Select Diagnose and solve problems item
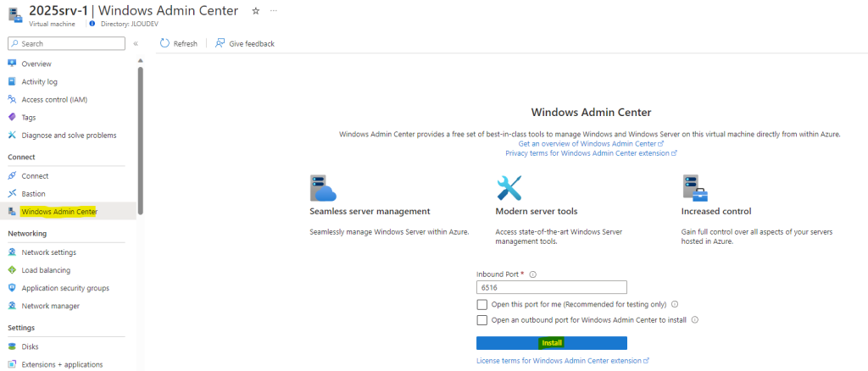 click(69, 135)
